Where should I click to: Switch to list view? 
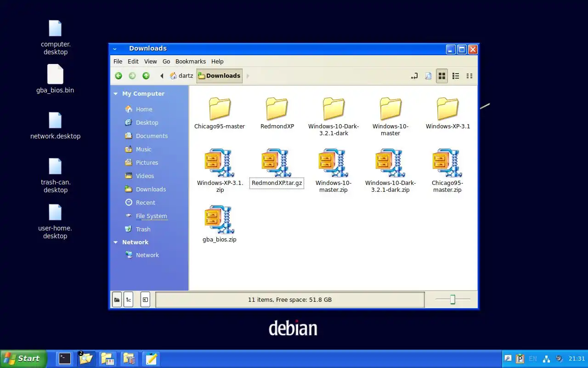point(456,76)
